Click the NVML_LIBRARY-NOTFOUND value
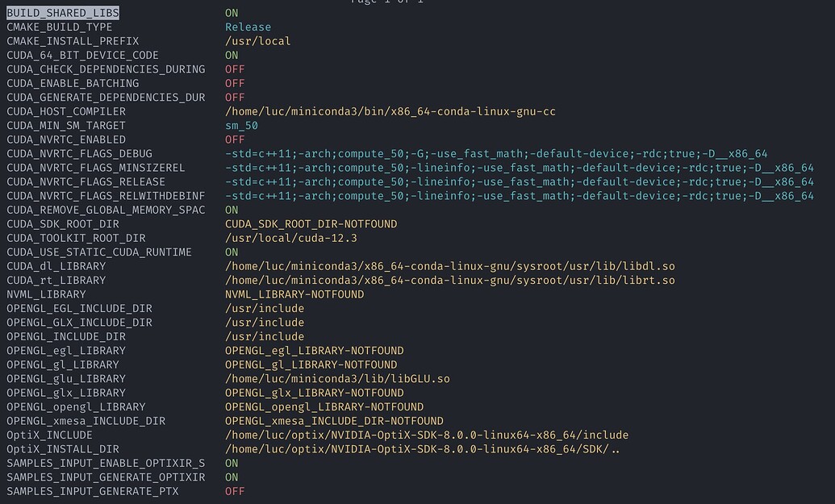This screenshot has height=504, width=835. [x=294, y=294]
